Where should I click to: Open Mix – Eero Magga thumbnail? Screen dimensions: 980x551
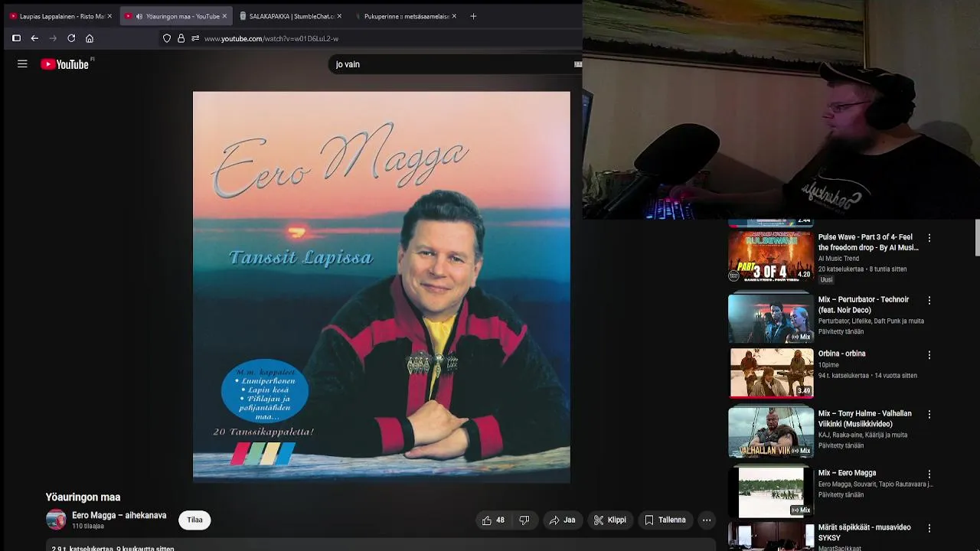(770, 492)
